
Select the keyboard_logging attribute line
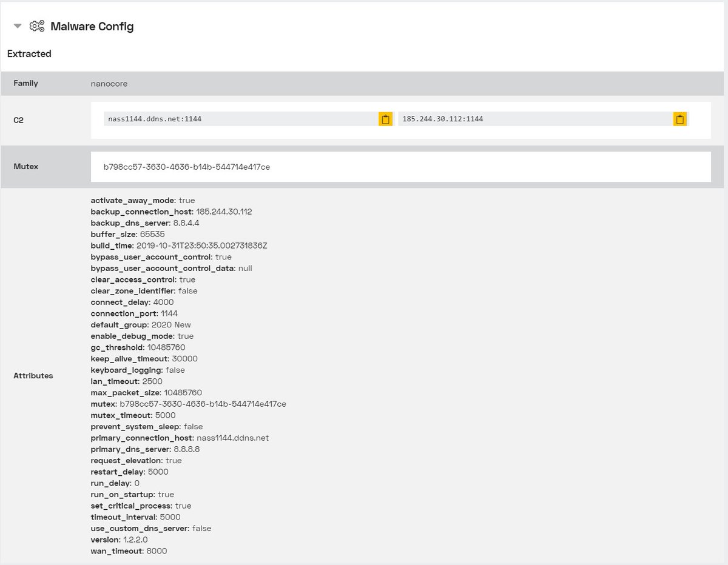(x=138, y=370)
